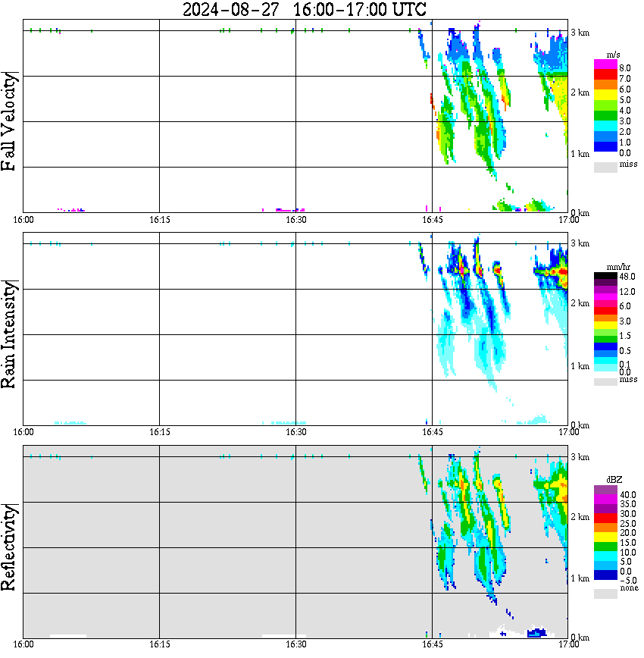The width and height of the screenshot is (644, 658).
Task: Click 16:15 tick under Reflectivity plot
Action: click(x=159, y=644)
